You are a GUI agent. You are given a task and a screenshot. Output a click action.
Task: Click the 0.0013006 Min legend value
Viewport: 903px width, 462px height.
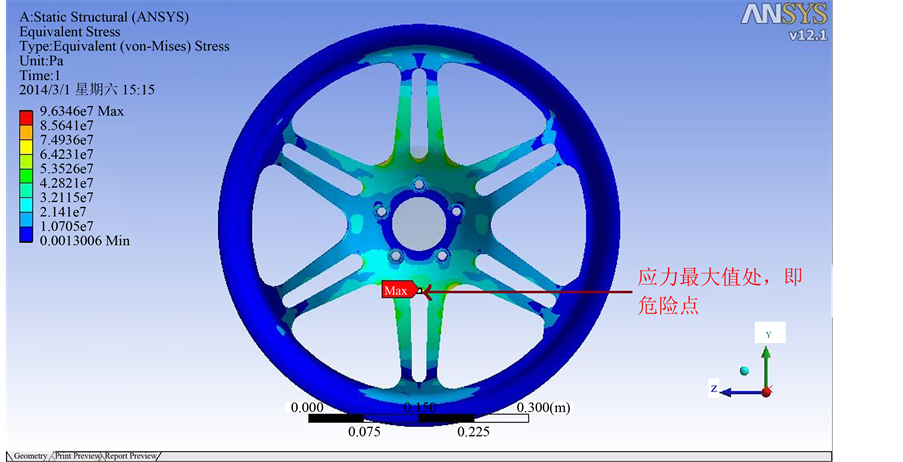[84, 241]
